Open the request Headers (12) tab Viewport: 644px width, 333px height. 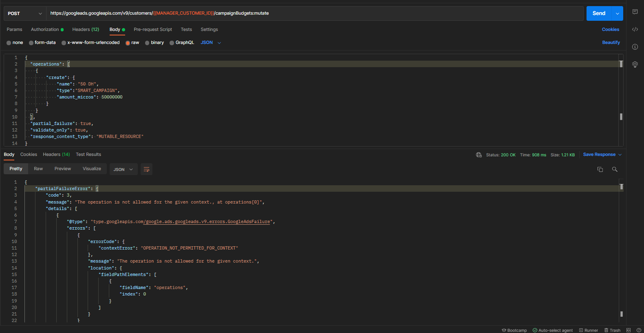[86, 29]
